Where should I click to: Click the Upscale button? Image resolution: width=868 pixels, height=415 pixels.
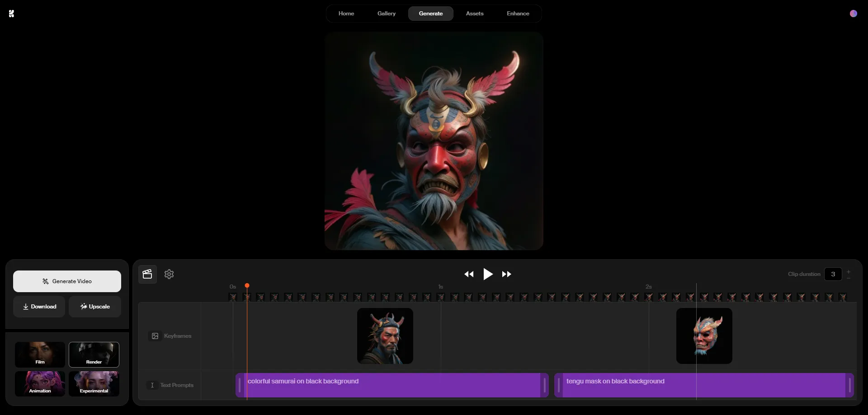point(95,307)
